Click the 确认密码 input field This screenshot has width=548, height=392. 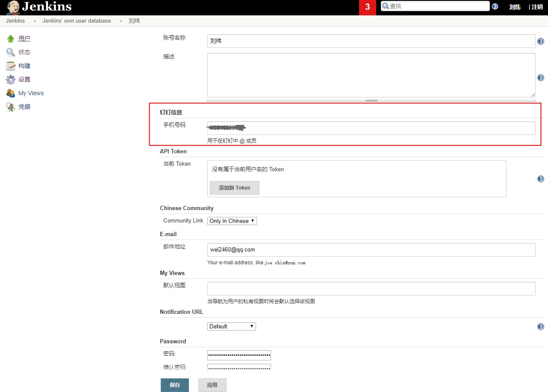(x=239, y=368)
